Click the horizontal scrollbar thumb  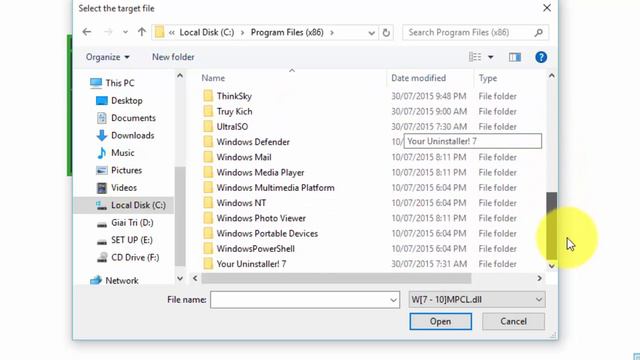pos(336,278)
